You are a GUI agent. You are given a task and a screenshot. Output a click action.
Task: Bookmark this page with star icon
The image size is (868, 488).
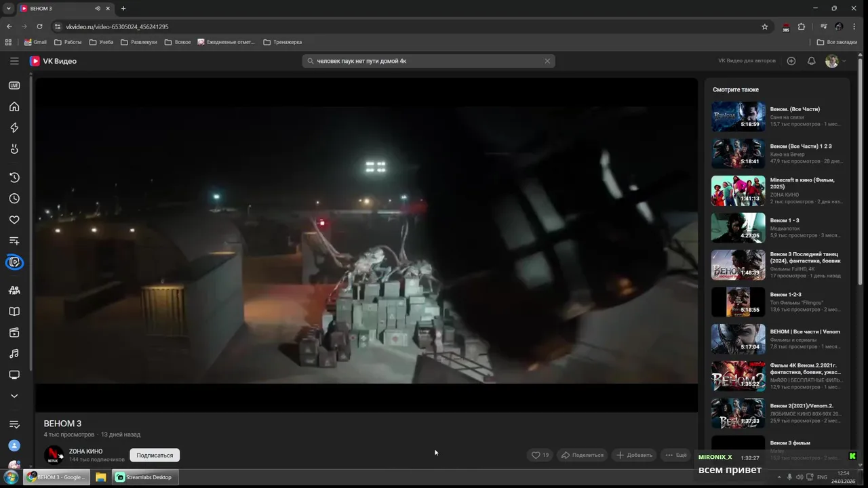point(765,26)
